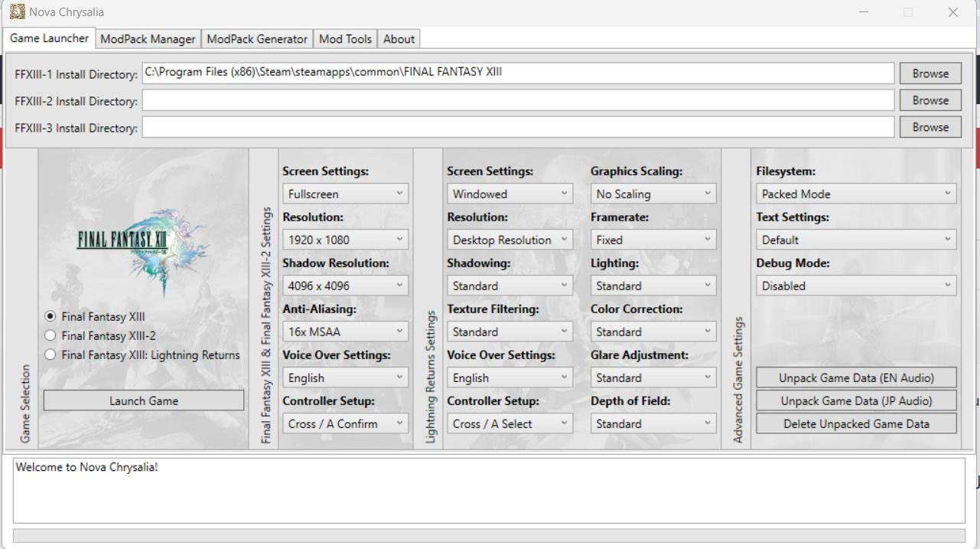
Task: Open the Windowed screen settings dropdown
Action: (x=510, y=194)
